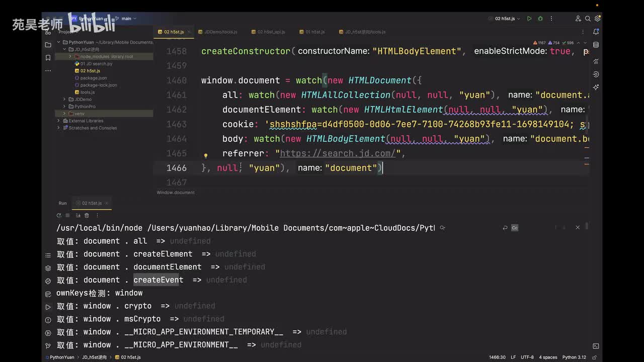This screenshot has width=644, height=362.
Task: Collapse the PythonYuan project root
Action: tap(58, 42)
